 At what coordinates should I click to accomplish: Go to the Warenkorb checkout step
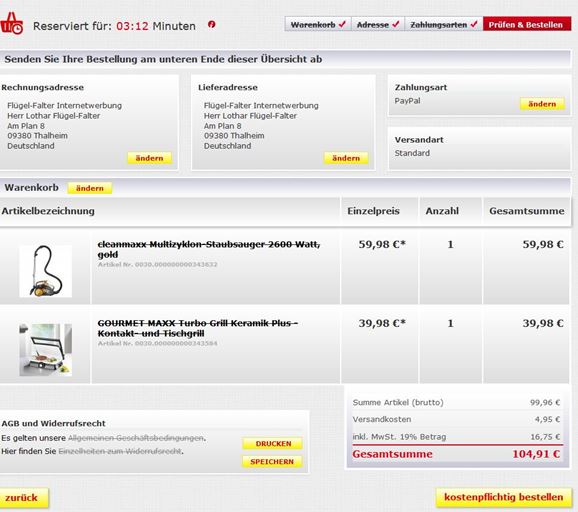pos(318,24)
